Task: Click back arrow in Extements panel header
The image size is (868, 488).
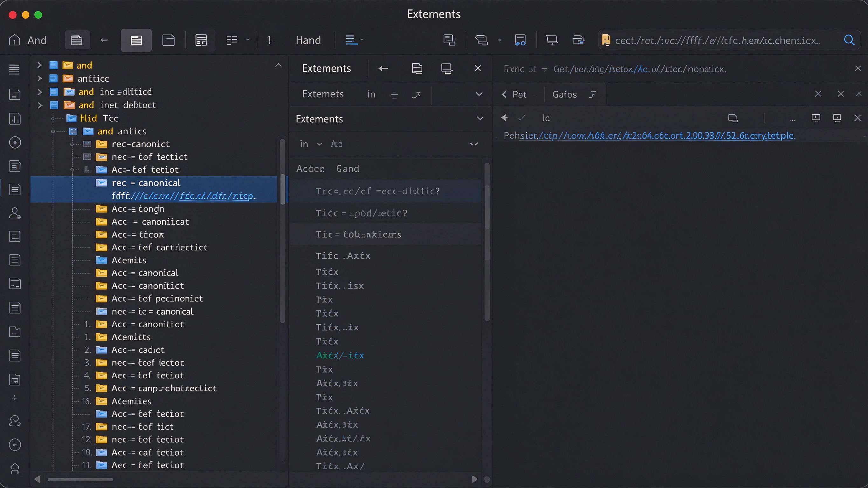Action: tap(383, 68)
